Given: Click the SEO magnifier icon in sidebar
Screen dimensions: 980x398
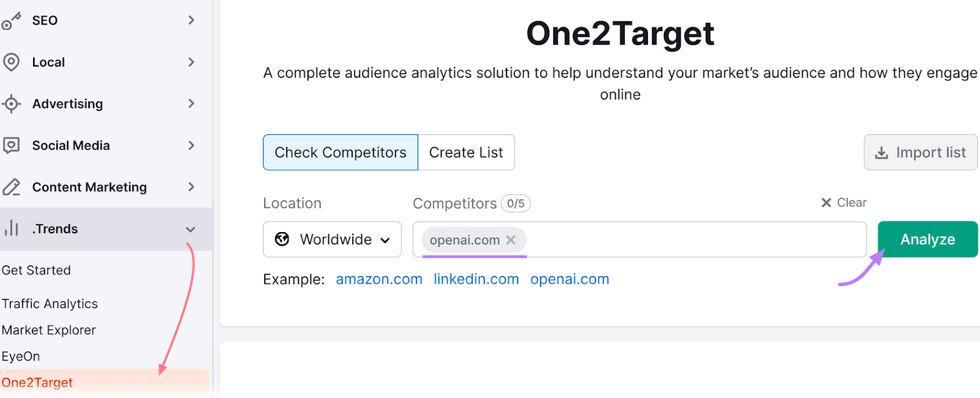Looking at the screenshot, I should tap(11, 20).
